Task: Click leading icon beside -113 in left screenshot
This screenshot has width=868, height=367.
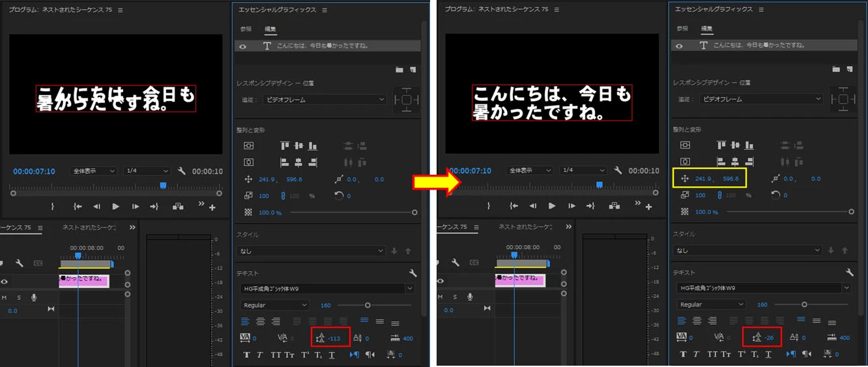Action: 320,338
